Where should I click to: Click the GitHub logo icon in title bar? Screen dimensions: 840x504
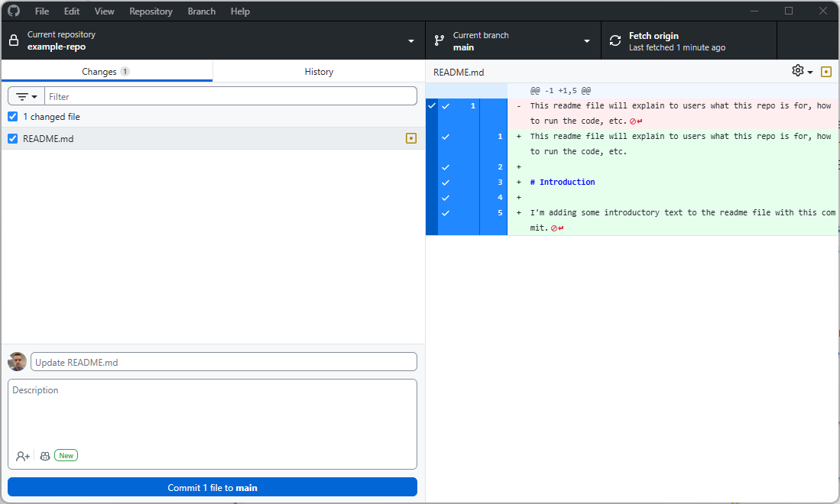[14, 11]
